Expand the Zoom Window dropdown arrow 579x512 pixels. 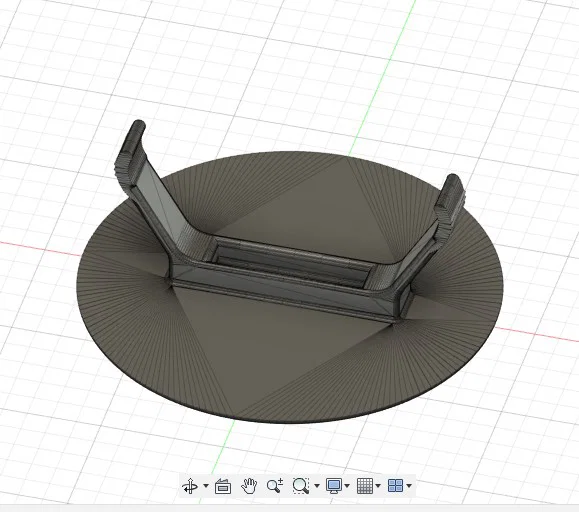pyautogui.click(x=317, y=486)
